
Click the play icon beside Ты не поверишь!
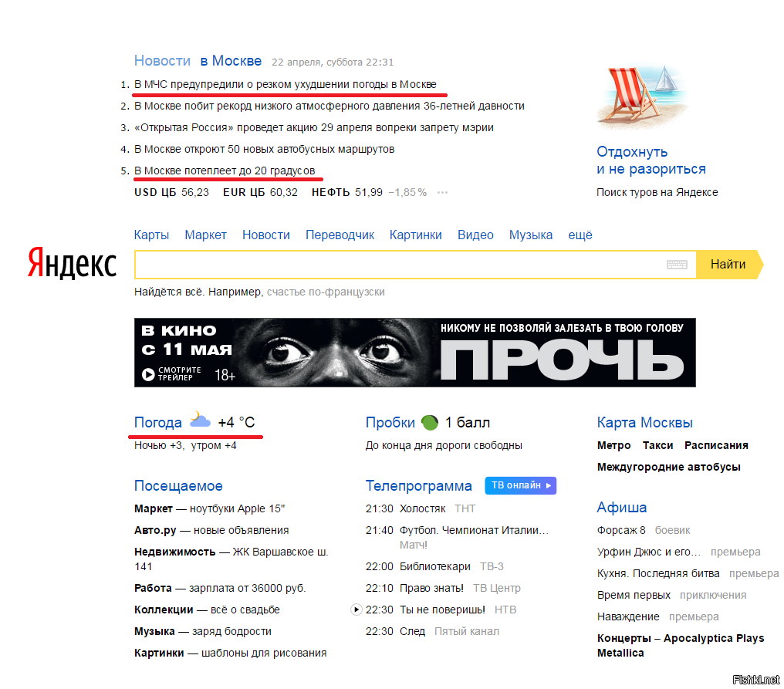[x=356, y=610]
